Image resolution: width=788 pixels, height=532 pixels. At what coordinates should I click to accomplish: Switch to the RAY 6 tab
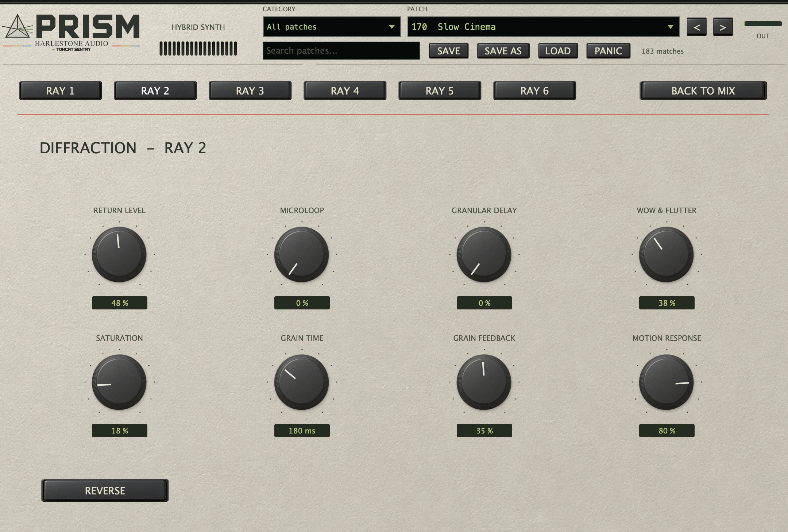pos(534,90)
